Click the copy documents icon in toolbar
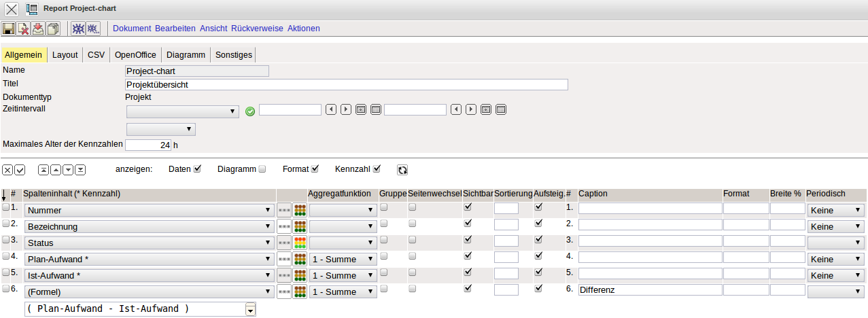Viewport: 868px width, 318px height. coord(53,29)
